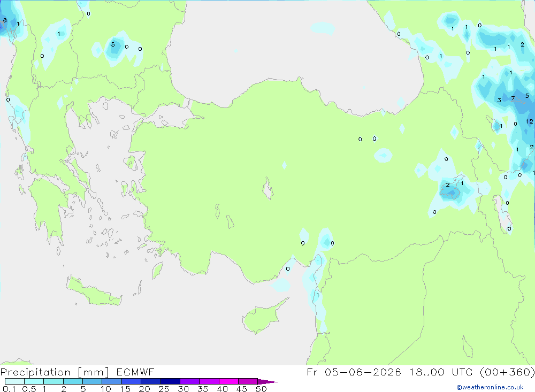Screen dimensions: 535x392
Task: Click the '3' precipitation value on map
Action: 499,101
